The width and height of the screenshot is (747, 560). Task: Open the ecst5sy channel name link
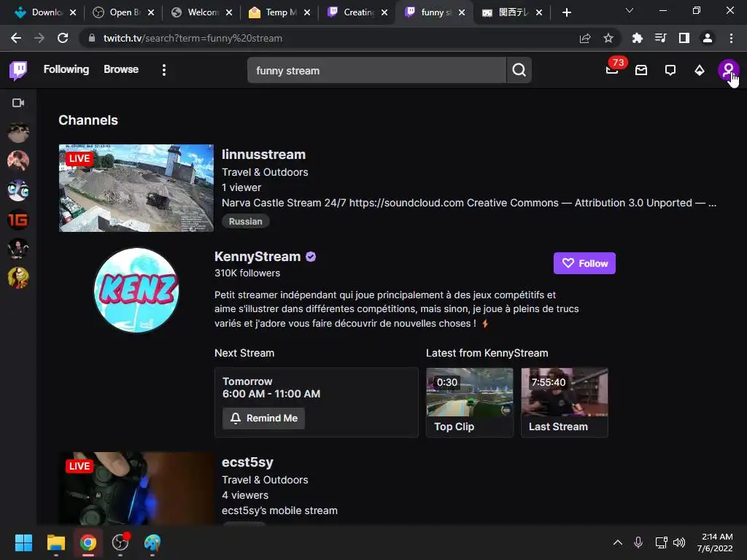click(x=247, y=462)
